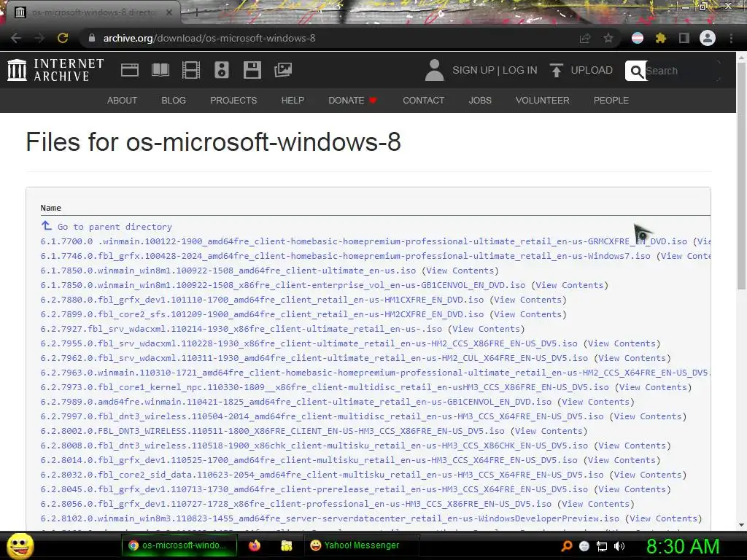Open the HELP menu item
Image resolution: width=747 pixels, height=560 pixels.
(x=293, y=101)
